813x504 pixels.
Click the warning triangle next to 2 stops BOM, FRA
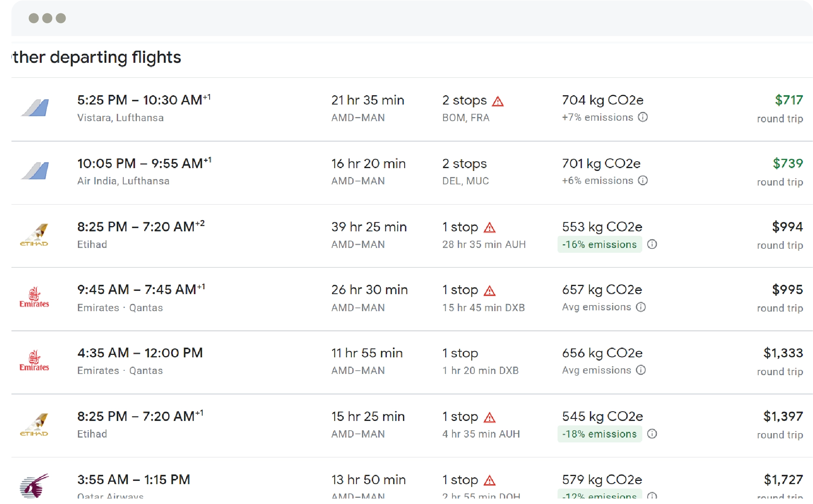(x=498, y=101)
